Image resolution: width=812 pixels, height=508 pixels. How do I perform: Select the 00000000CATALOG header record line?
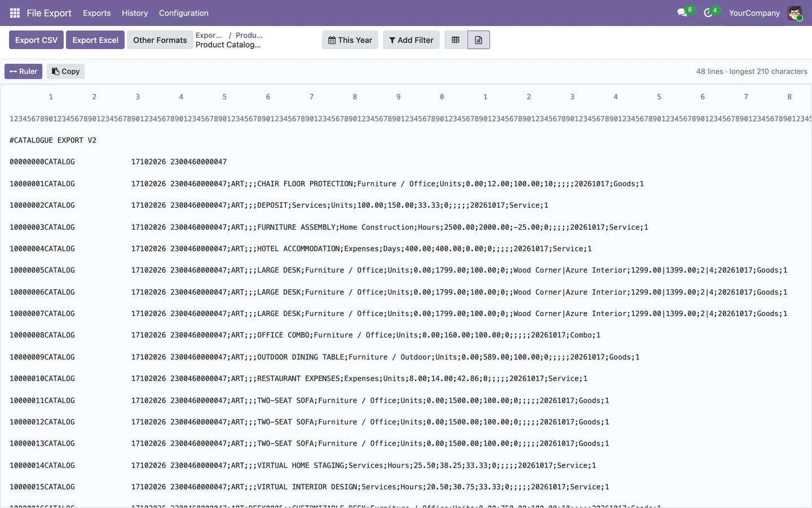pyautogui.click(x=118, y=162)
